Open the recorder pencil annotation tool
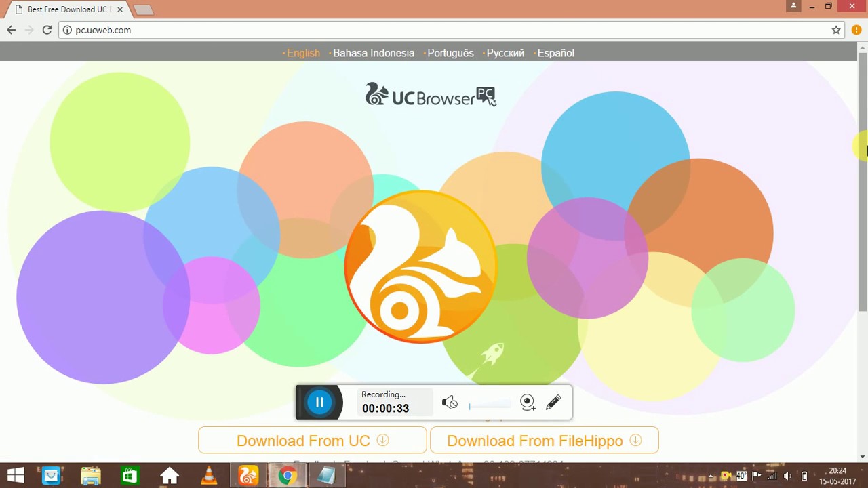 (553, 403)
